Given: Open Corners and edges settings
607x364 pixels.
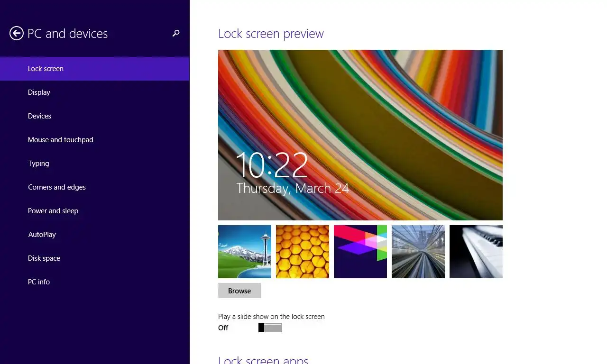Looking at the screenshot, I should pos(94,187).
